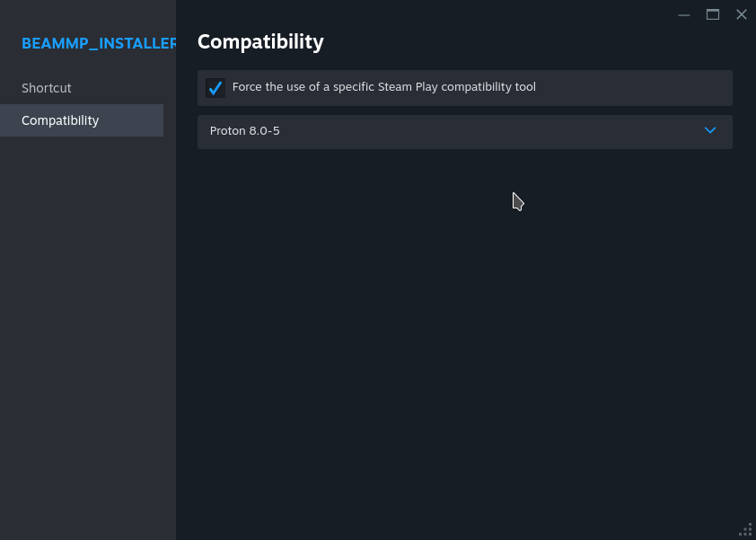Image resolution: width=756 pixels, height=540 pixels.
Task: Uncheck the force Steam Play compatibility checkbox
Action: point(215,88)
